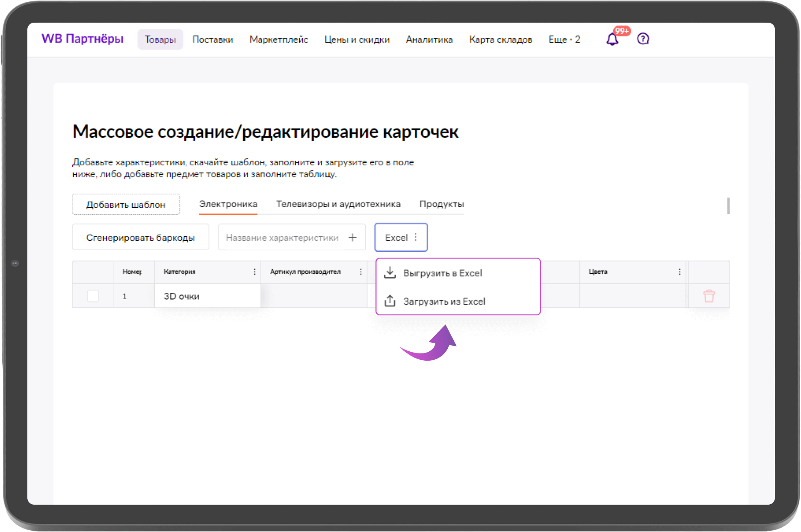Switch to the Телевизоры и аудиотехника tab
Screen dimensions: 801x532
click(x=338, y=204)
